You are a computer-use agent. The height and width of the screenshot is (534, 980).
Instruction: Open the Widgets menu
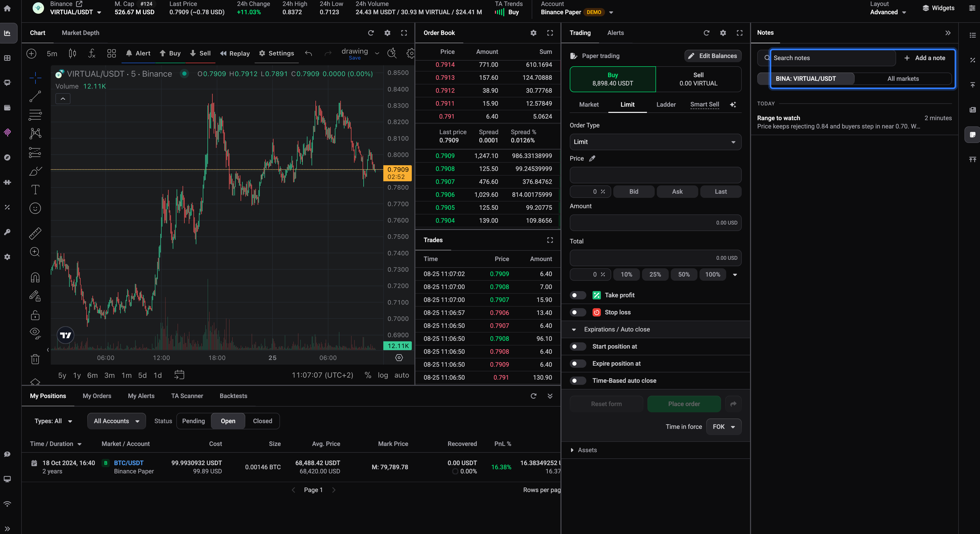pyautogui.click(x=938, y=8)
